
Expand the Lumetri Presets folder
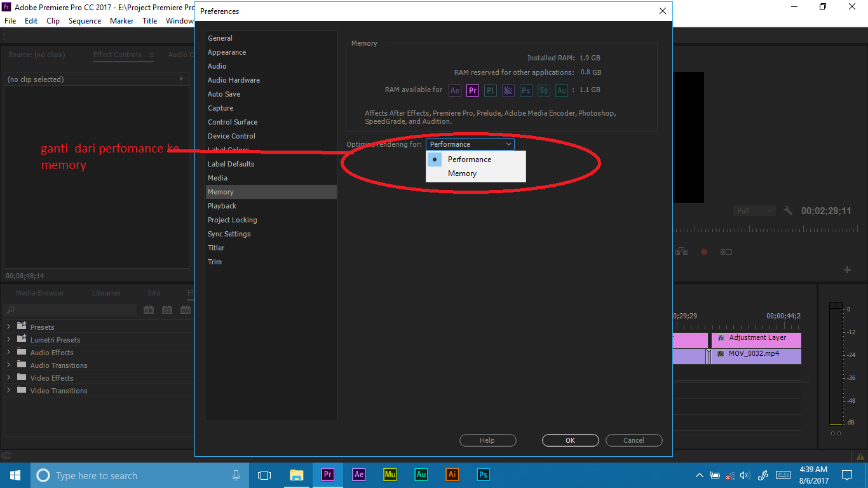8,339
